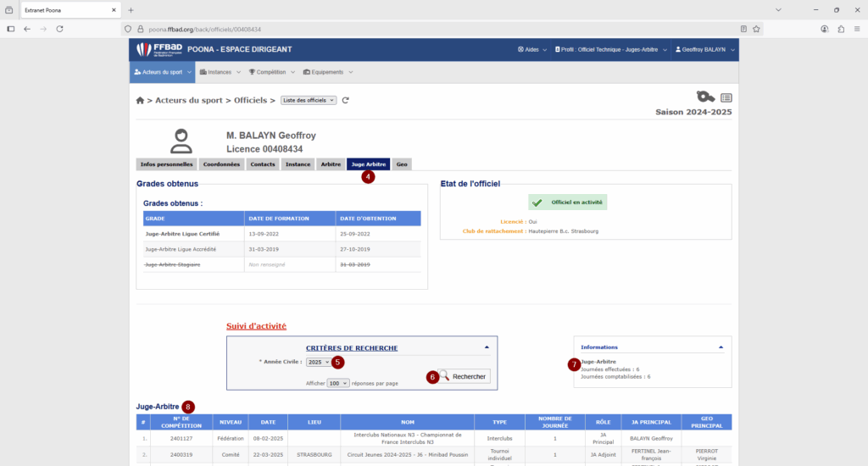
Task: Click the Suivi d'activité heading link
Action: 256,326
